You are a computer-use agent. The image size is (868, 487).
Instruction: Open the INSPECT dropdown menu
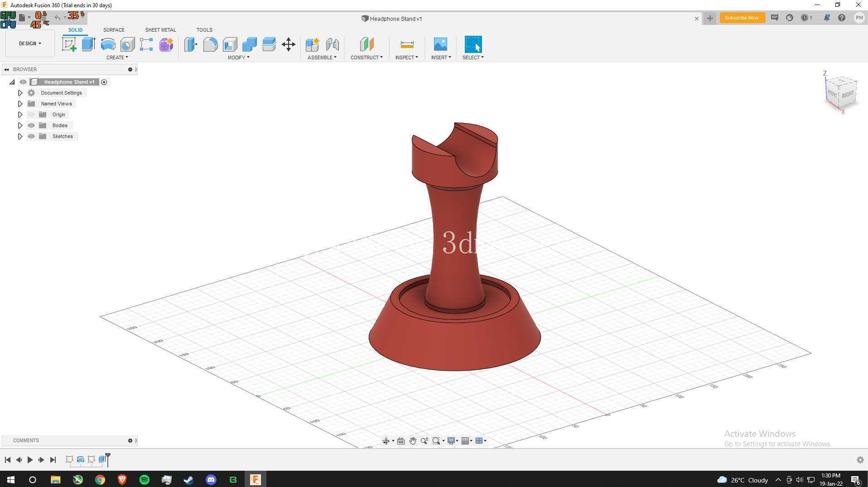406,57
